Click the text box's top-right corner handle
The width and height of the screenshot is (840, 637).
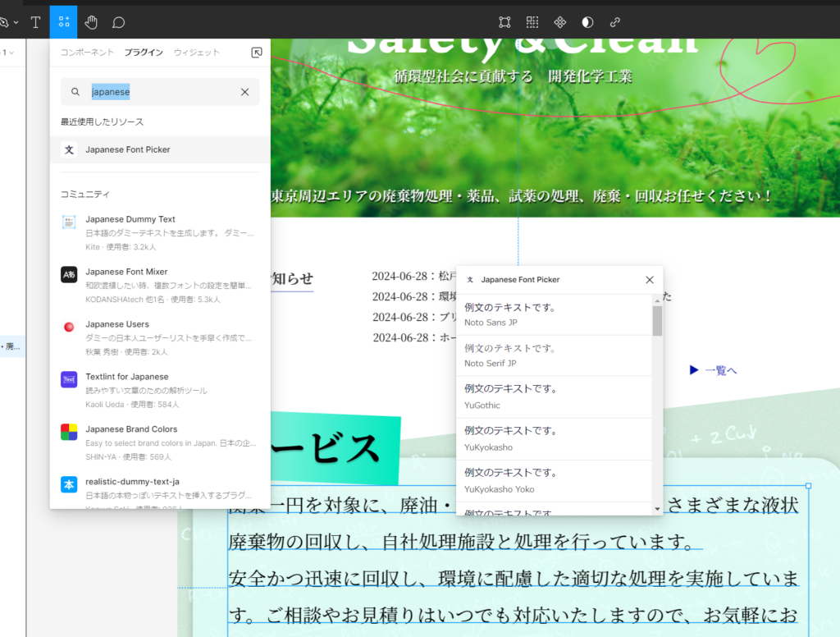click(x=808, y=486)
